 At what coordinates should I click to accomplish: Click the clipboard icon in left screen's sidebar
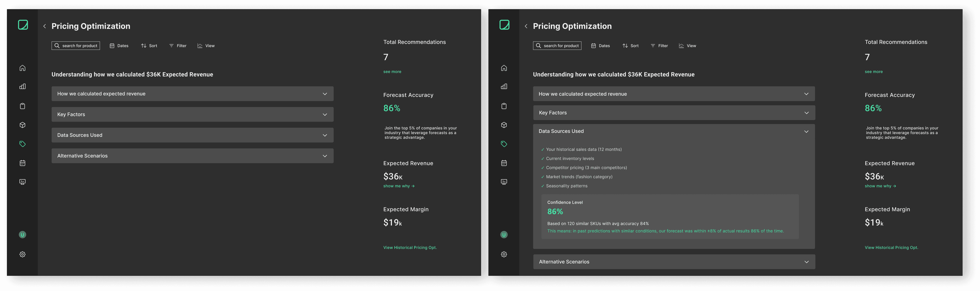coord(22,106)
